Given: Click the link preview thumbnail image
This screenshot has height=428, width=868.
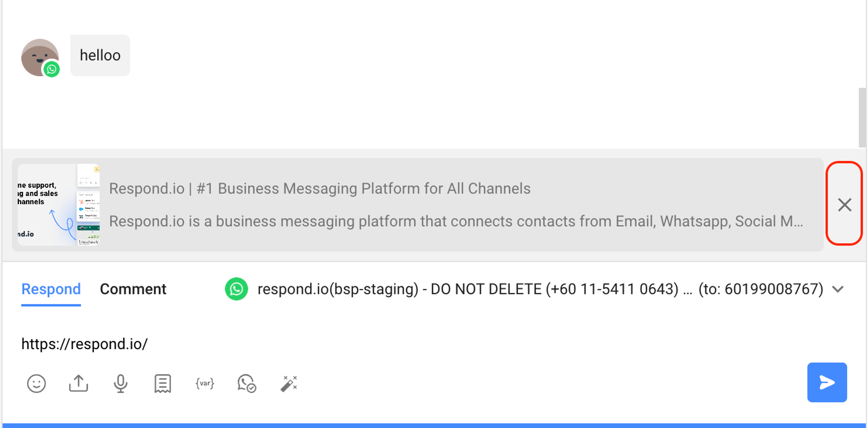Looking at the screenshot, I should tap(59, 205).
